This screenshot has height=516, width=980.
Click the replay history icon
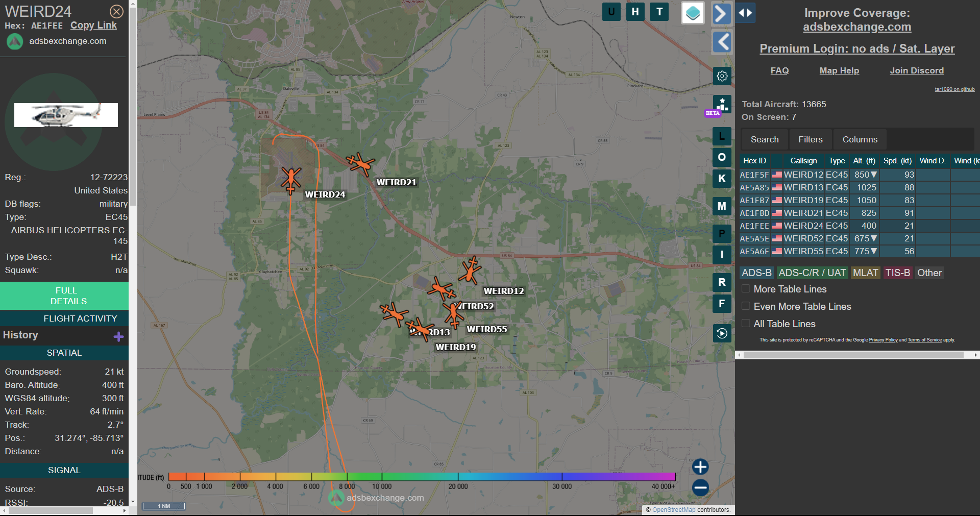pyautogui.click(x=722, y=333)
